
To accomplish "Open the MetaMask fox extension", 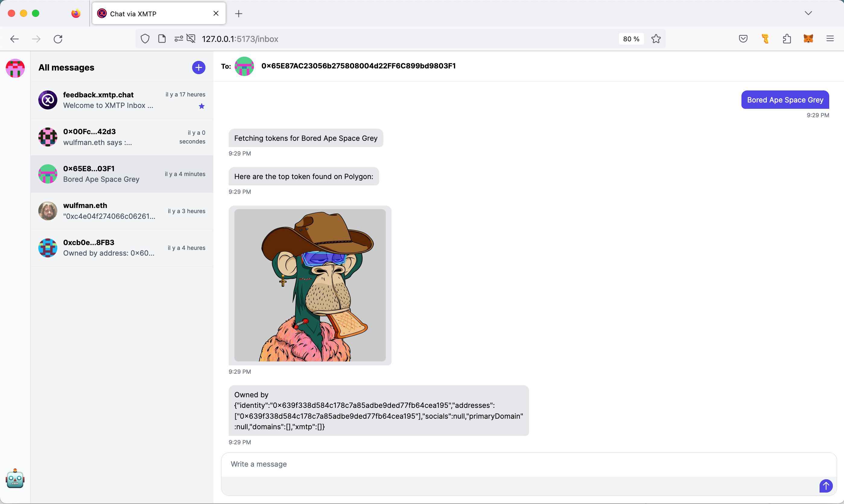I will point(808,39).
